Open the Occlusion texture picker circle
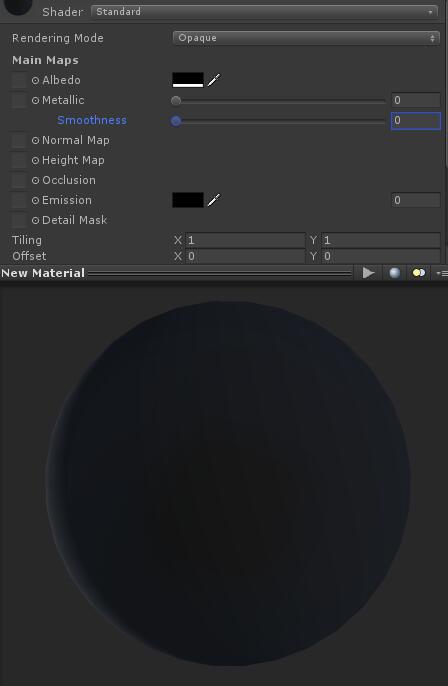The image size is (448, 686). [x=35, y=181]
